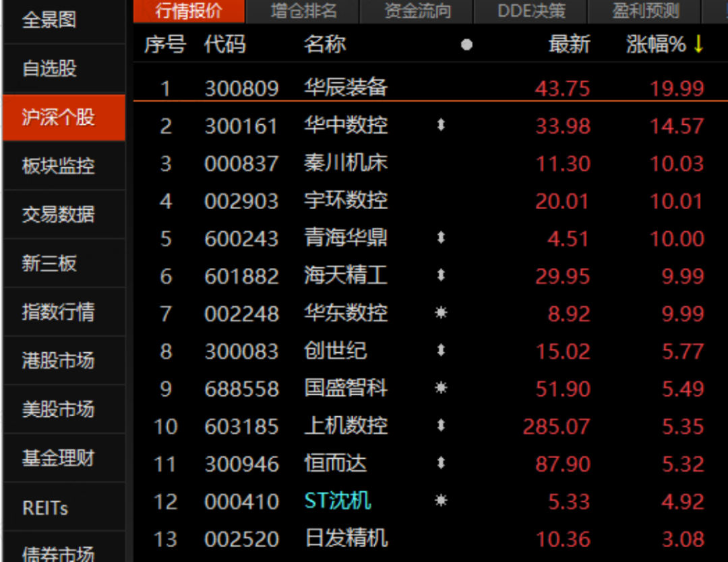Click stock code 300809
Image resolution: width=728 pixels, height=562 pixels.
241,89
